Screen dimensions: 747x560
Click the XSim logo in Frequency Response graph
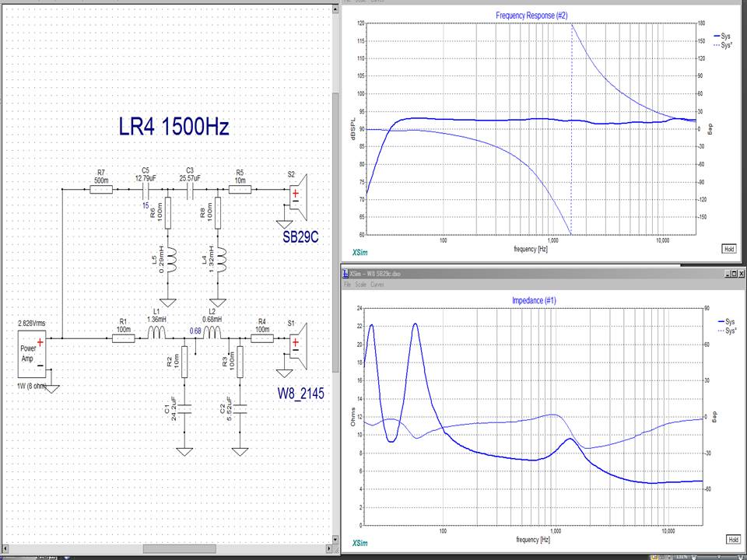pyautogui.click(x=359, y=252)
